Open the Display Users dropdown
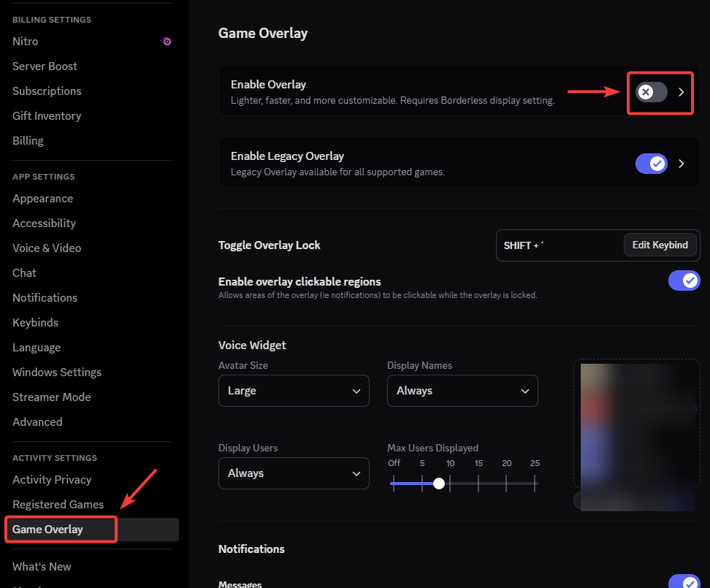 294,473
